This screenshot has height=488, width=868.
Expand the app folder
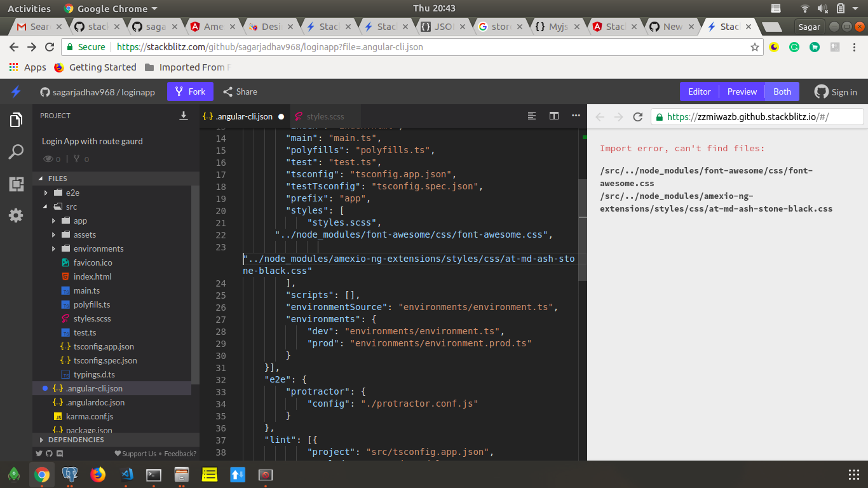pyautogui.click(x=55, y=220)
